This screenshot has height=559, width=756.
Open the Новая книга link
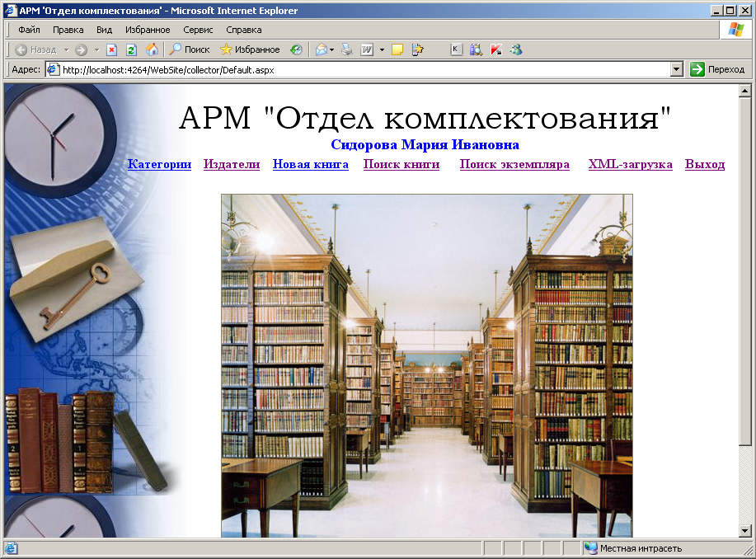coord(311,164)
